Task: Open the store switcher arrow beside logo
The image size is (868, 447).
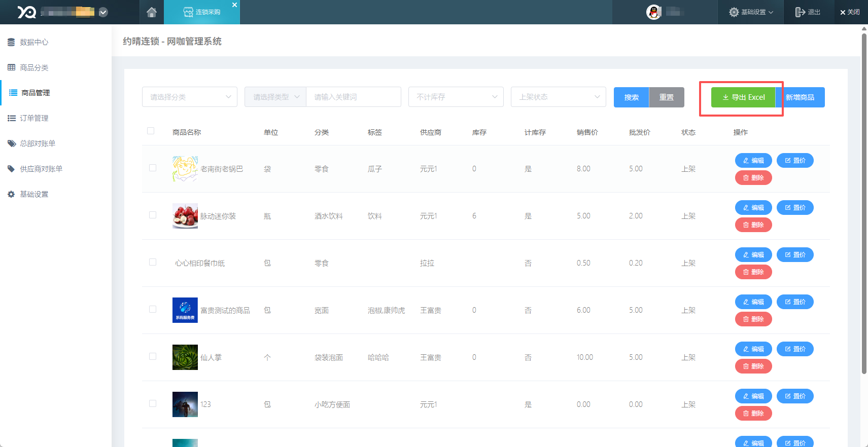Action: 103,12
